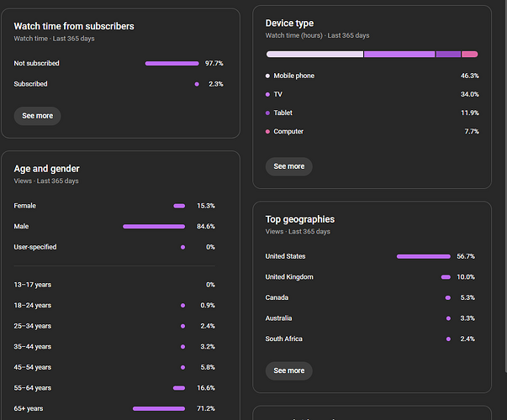The image size is (507, 420).
Task: Select the white Mobile phone segment of device bar
Action: tap(314, 54)
